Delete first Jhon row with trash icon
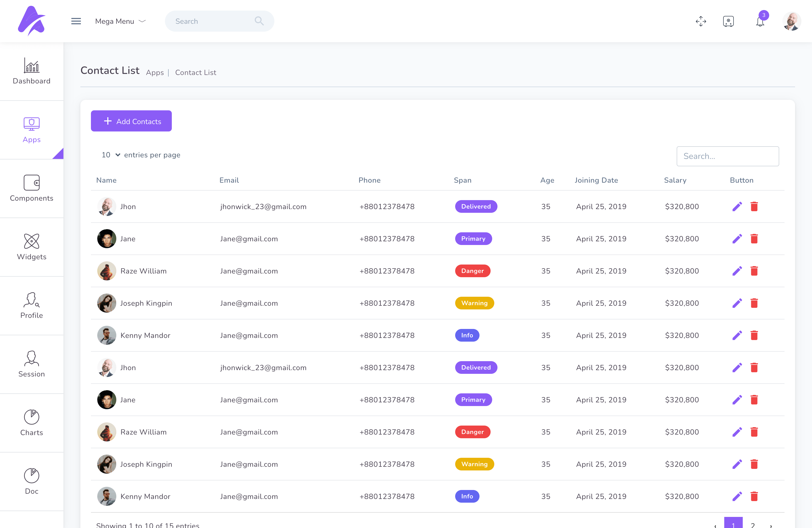 [754, 206]
